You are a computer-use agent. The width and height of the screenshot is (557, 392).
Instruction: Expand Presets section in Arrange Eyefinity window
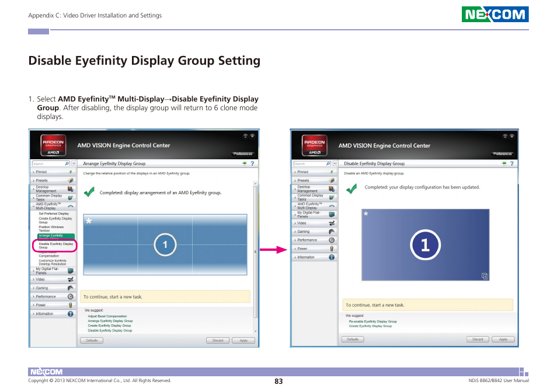click(x=33, y=181)
